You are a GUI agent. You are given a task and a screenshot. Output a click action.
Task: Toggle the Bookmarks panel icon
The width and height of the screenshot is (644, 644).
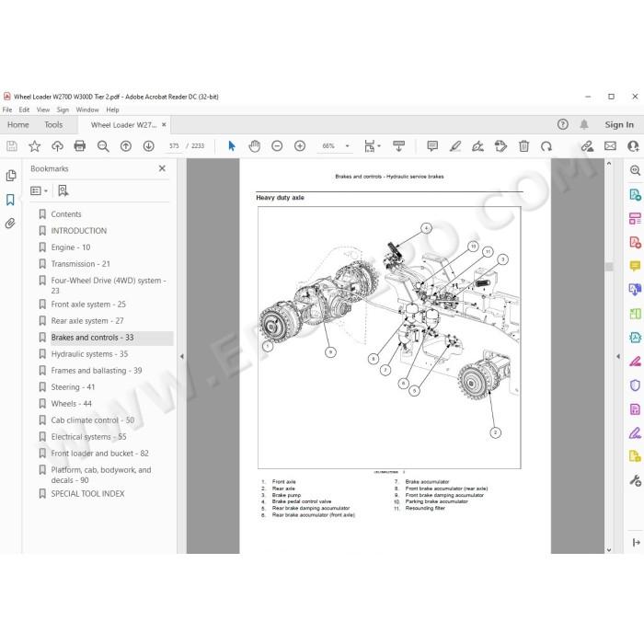click(10, 200)
